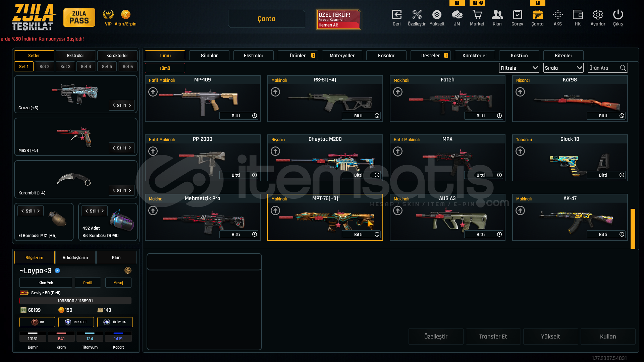Next Stil arrow for Karambit [+4]
The image size is (644, 362).
(130, 190)
